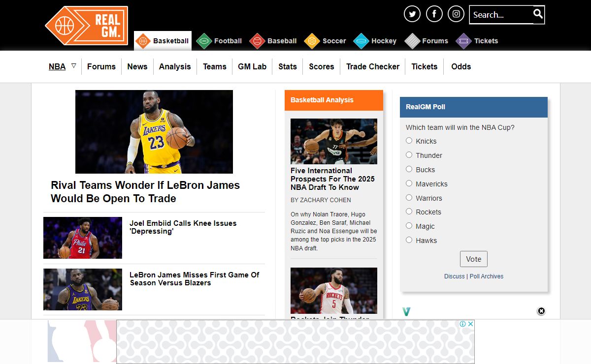Open the Hockey section label
Image resolution: width=591 pixels, height=364 pixels.
(384, 41)
